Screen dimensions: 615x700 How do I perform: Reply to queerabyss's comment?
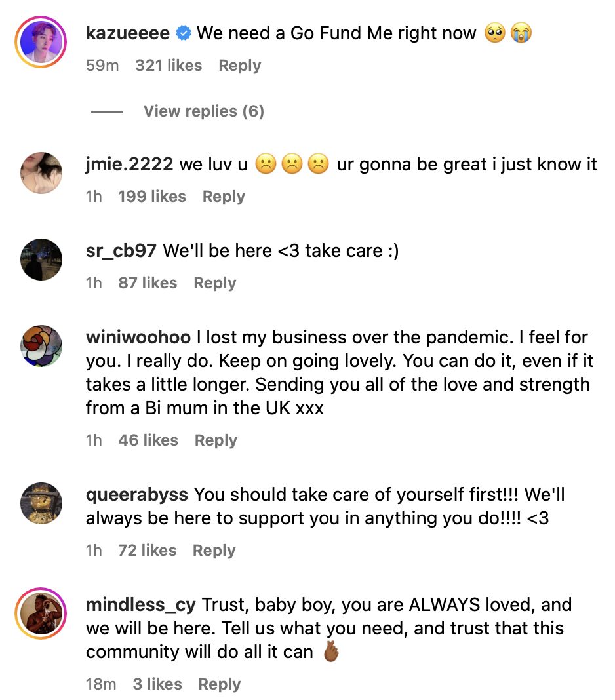[214, 551]
